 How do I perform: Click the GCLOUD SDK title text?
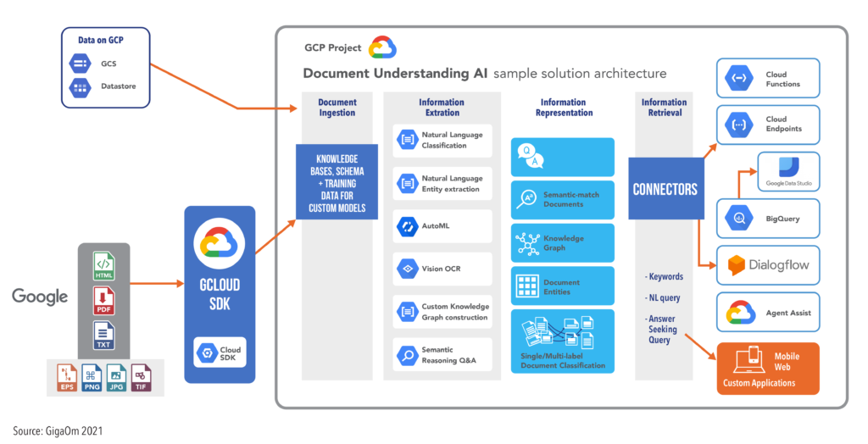[220, 295]
